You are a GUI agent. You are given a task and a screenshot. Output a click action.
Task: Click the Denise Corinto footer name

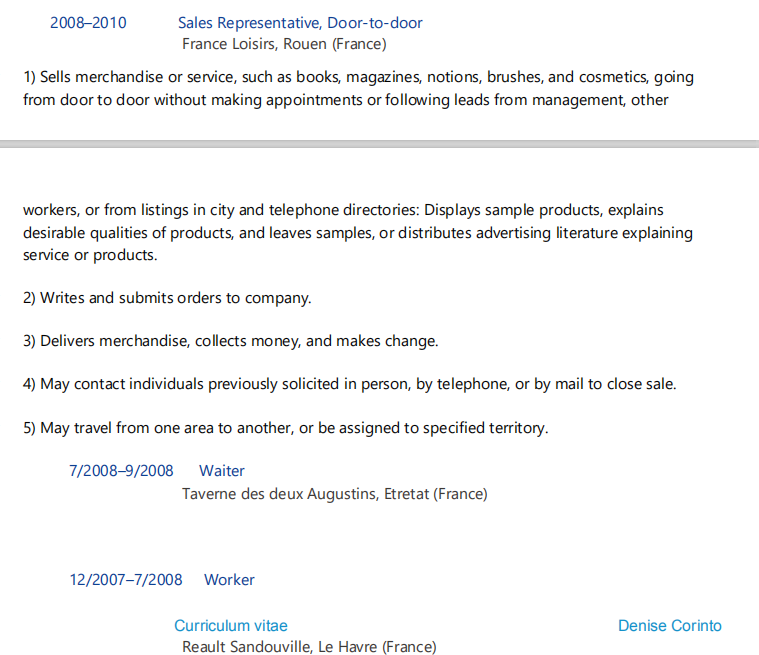pyautogui.click(x=669, y=626)
